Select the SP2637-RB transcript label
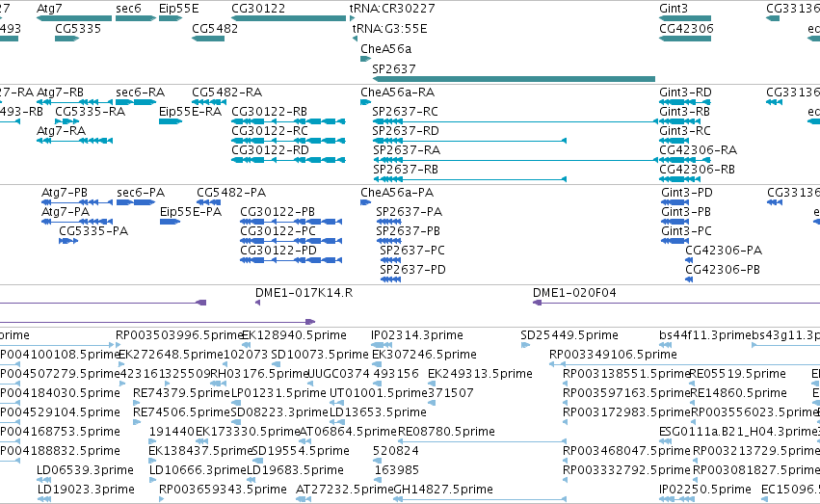The image size is (820, 504). point(406,170)
